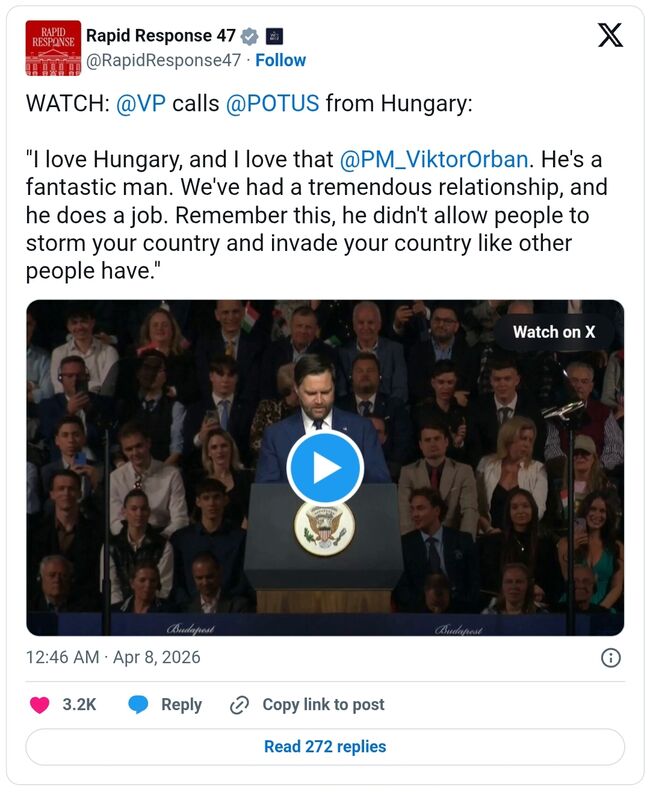Click the blue verified badge
650x792 pixels.
click(x=250, y=36)
